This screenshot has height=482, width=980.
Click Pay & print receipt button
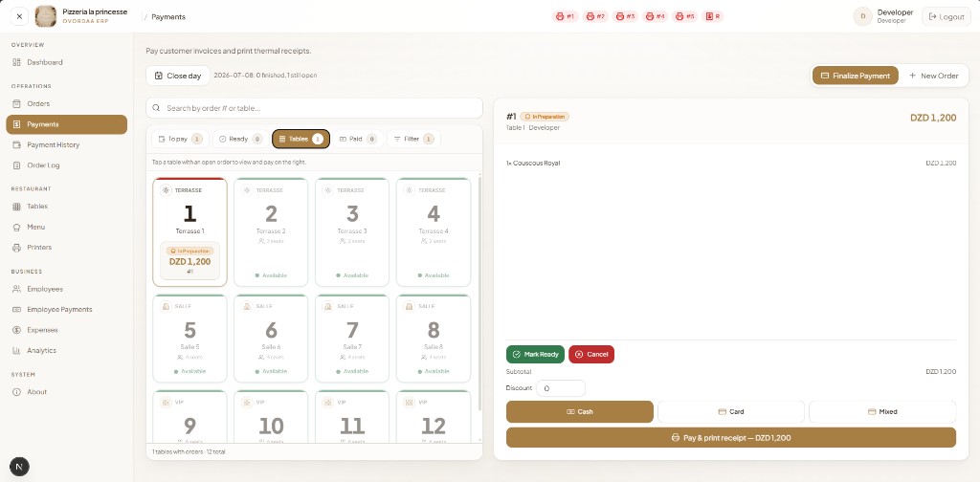tap(730, 438)
